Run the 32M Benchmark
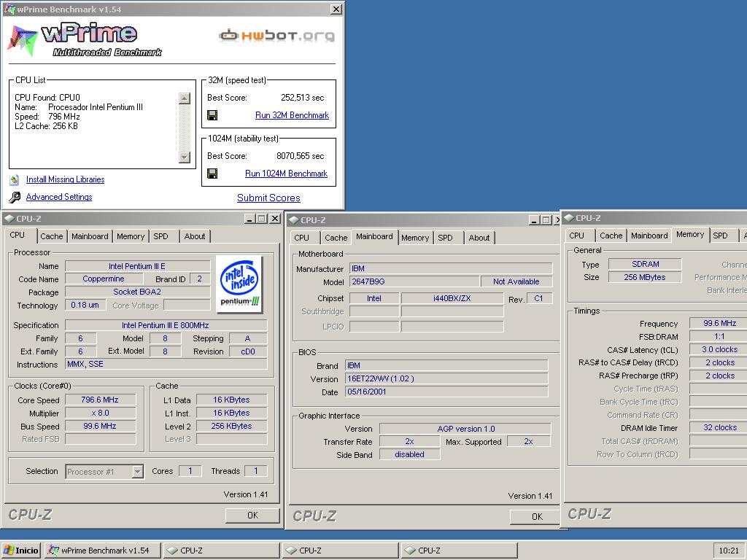Viewport: 747px width, 560px height. coord(292,115)
